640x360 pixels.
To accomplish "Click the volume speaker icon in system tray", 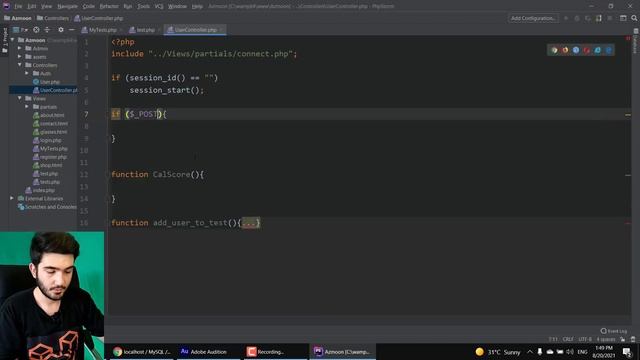I will (x=570, y=352).
